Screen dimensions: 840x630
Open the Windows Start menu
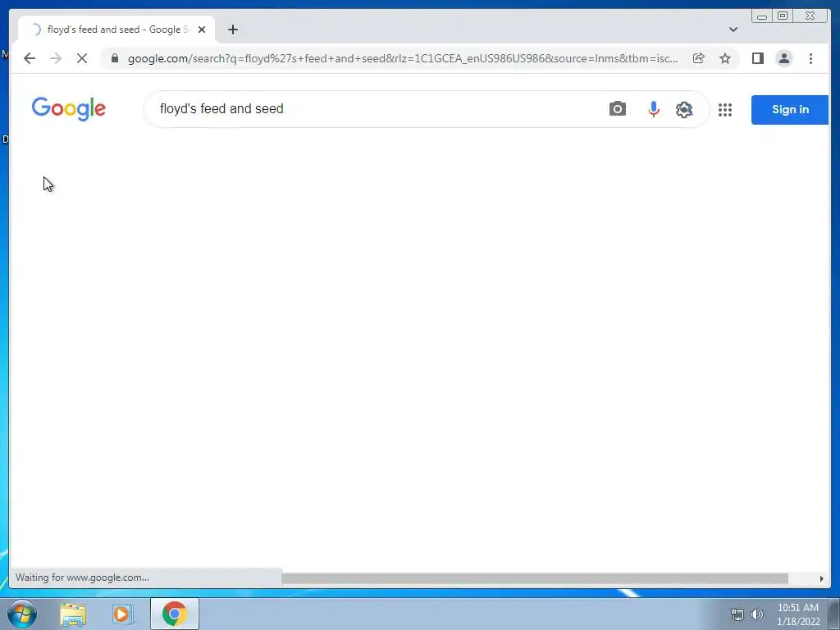[x=22, y=614]
